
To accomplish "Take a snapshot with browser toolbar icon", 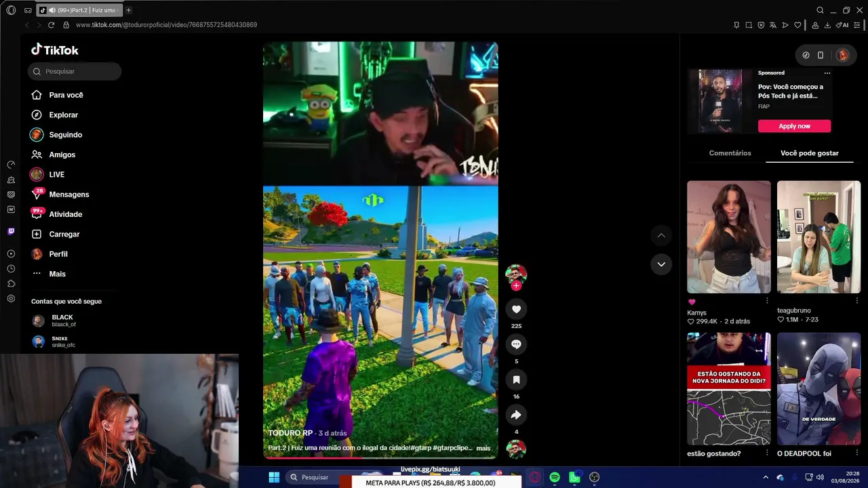I will click(x=749, y=25).
